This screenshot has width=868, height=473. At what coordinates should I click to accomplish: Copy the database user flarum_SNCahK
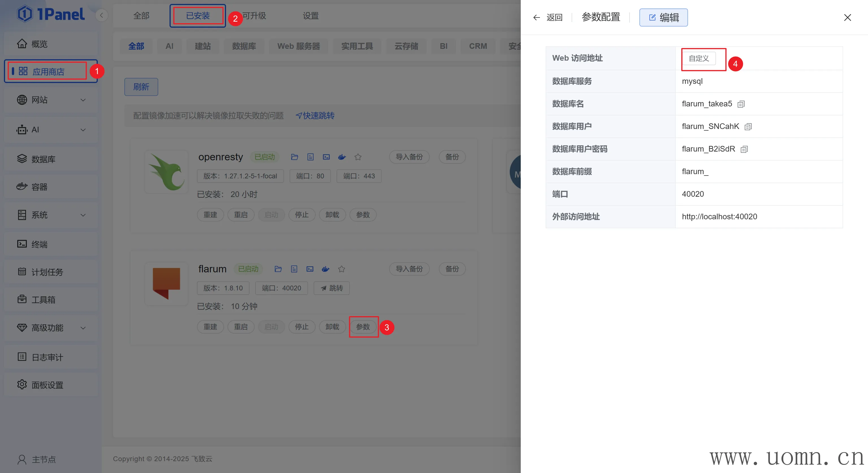click(748, 127)
